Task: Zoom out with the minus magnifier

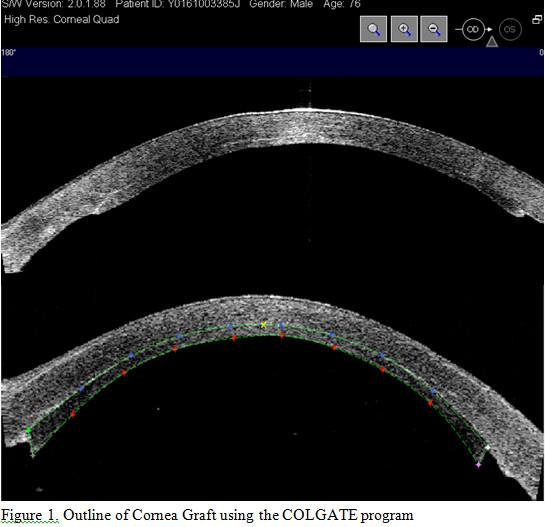Action: (x=434, y=29)
